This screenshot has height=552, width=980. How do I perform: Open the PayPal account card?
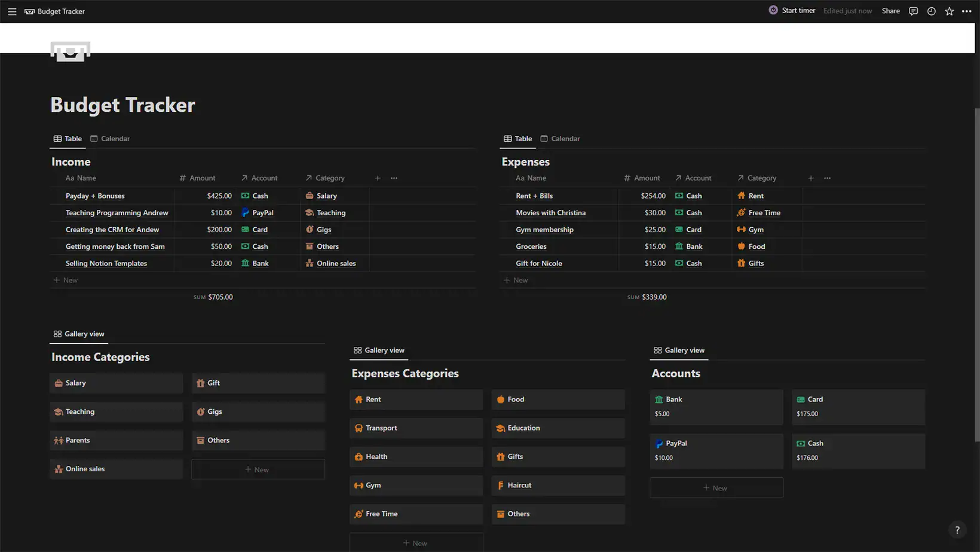click(x=716, y=450)
